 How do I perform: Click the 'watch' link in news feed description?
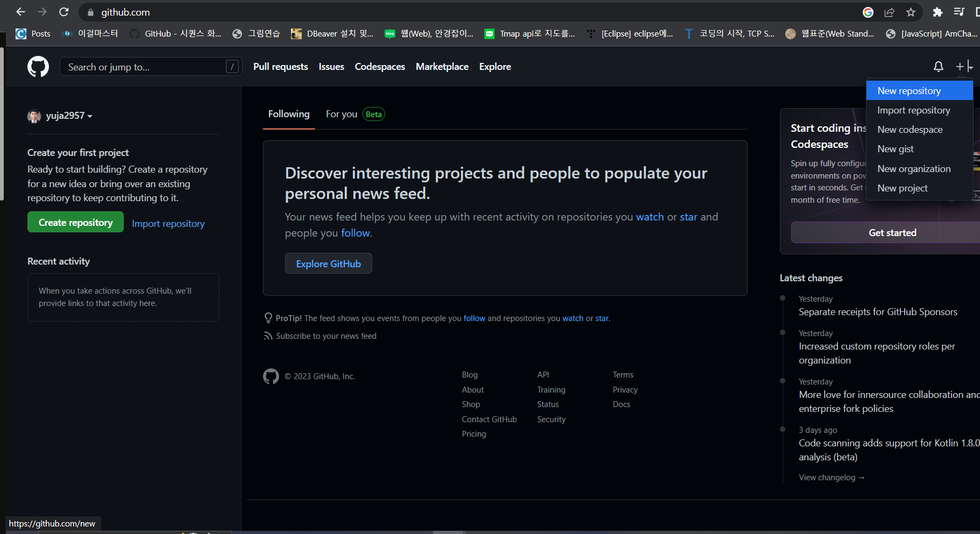coord(650,217)
